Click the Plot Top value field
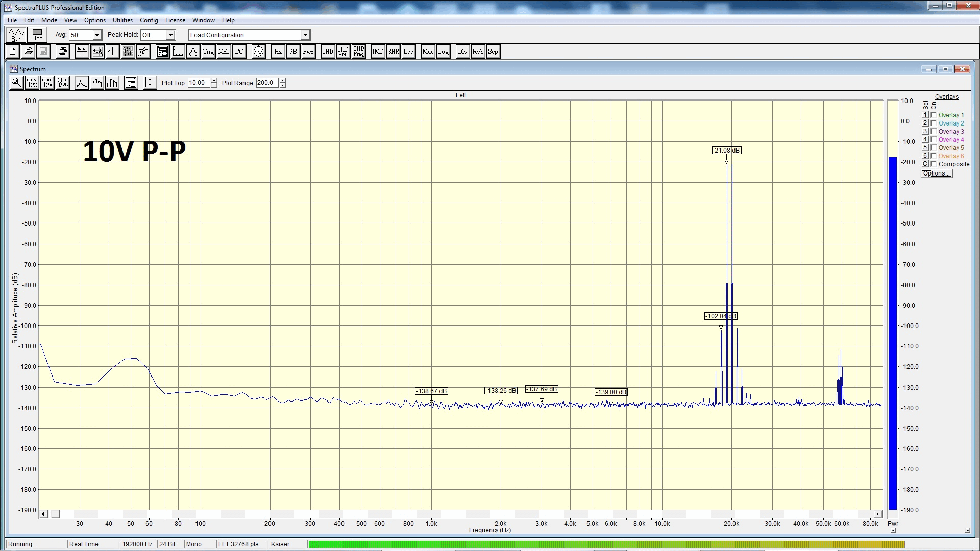This screenshot has width=980, height=551. tap(199, 83)
